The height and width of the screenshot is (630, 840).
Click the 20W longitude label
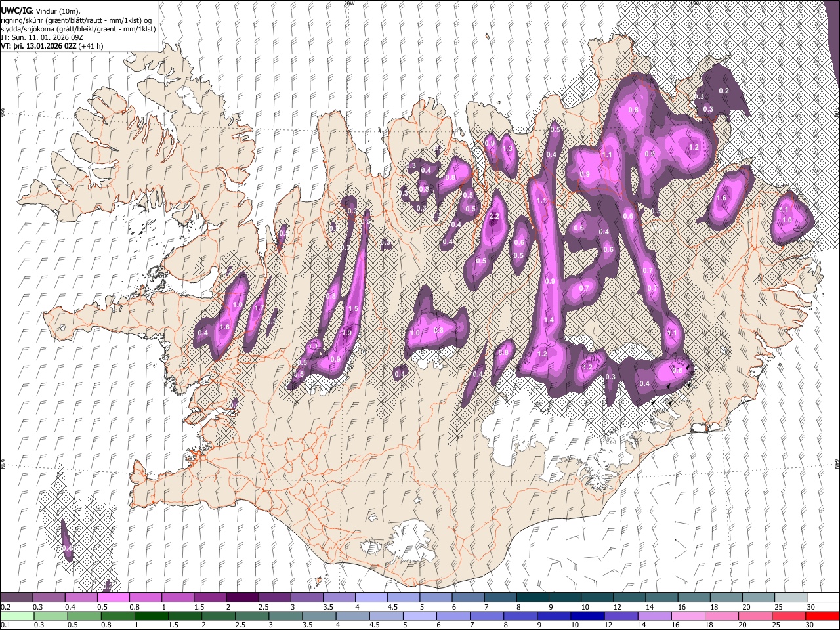(x=348, y=3)
